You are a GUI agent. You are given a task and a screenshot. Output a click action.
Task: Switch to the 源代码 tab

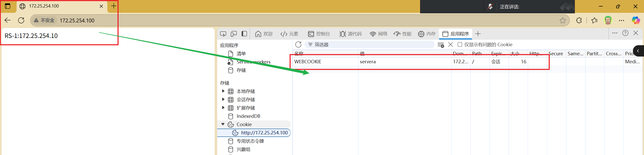pos(350,34)
